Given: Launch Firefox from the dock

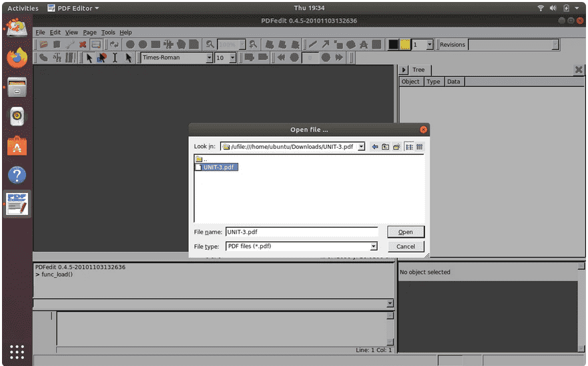Looking at the screenshot, I should click(x=17, y=58).
